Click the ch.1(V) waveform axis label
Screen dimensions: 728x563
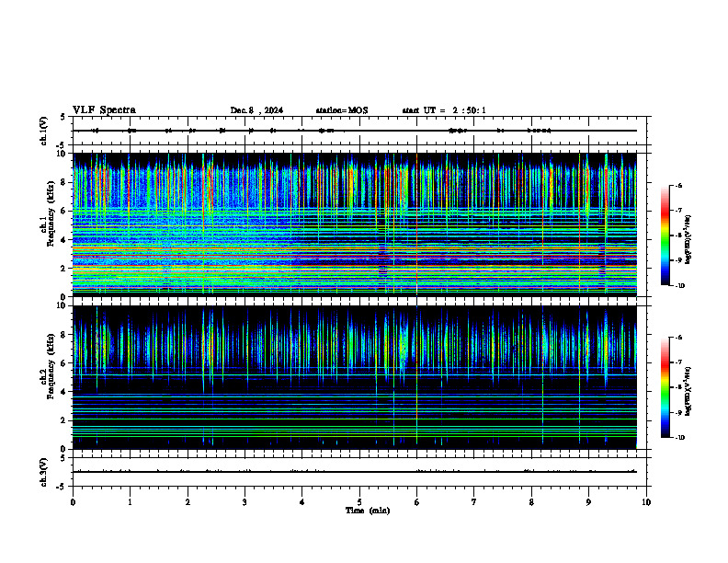pos(44,131)
